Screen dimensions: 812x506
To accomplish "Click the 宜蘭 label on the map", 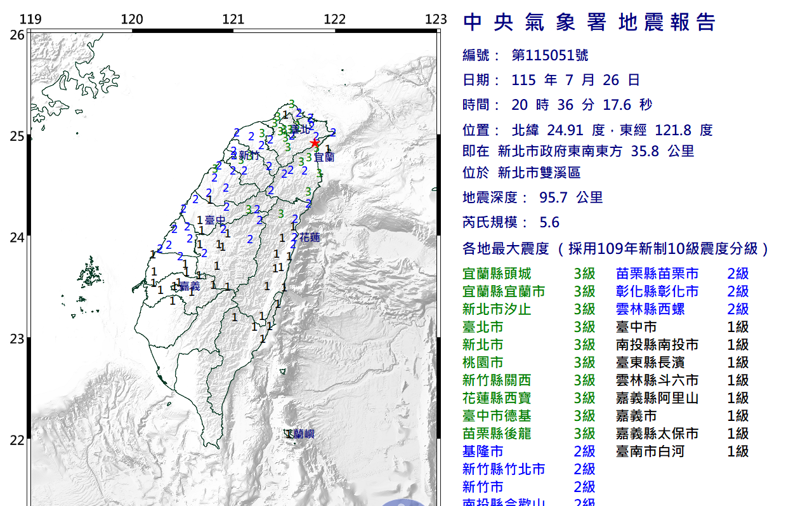I will point(324,156).
